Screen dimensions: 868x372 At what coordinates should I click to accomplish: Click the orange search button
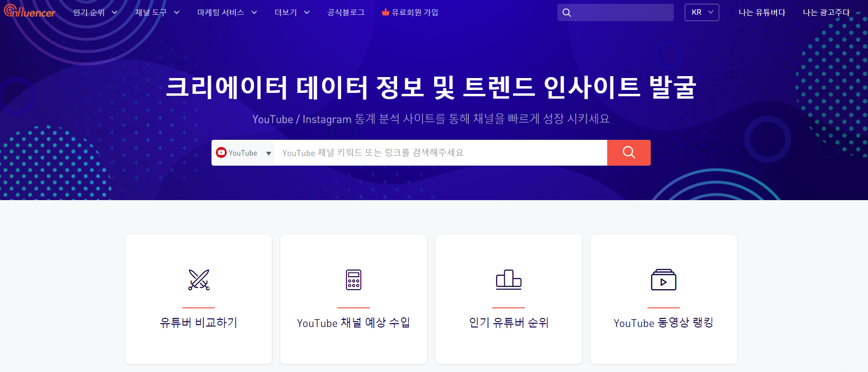click(629, 153)
